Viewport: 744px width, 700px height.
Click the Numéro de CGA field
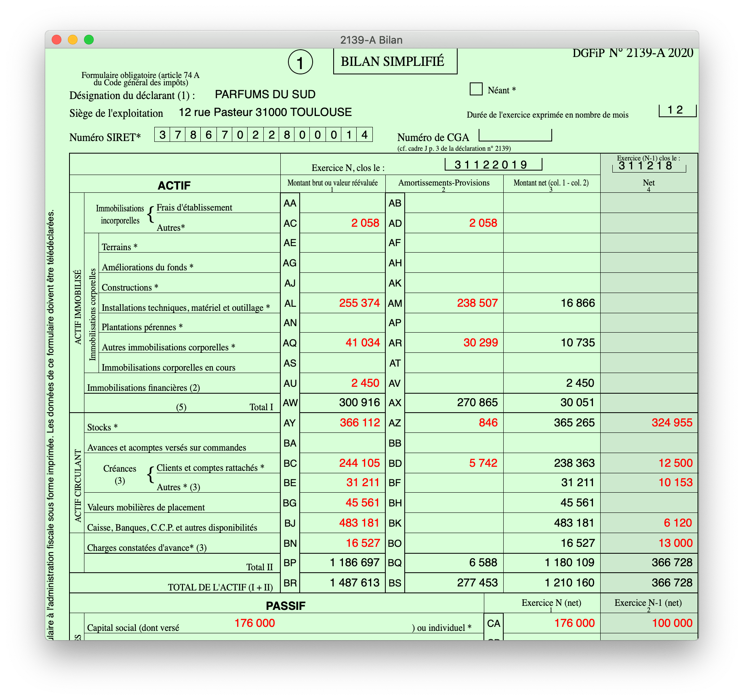(515, 135)
